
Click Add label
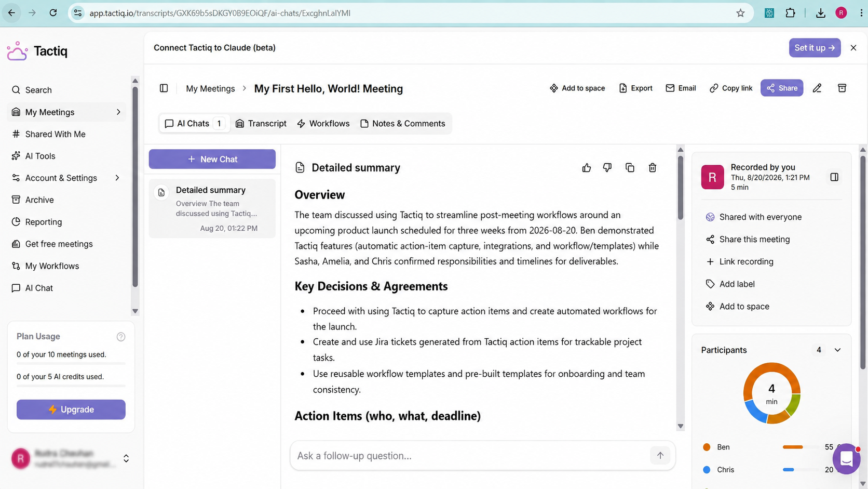tap(730, 284)
